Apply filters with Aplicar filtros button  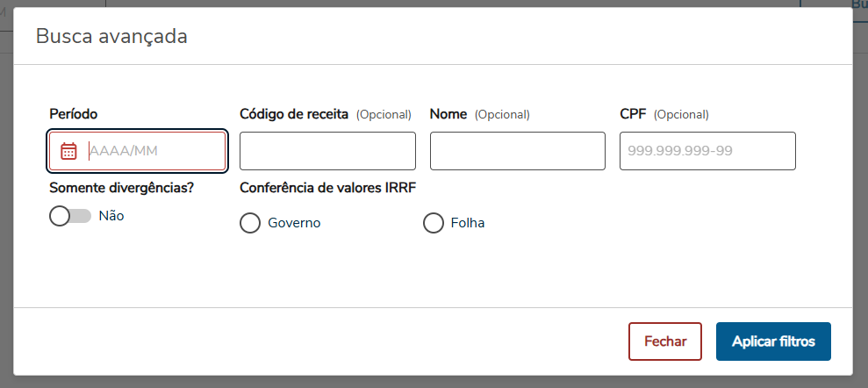[x=773, y=341]
